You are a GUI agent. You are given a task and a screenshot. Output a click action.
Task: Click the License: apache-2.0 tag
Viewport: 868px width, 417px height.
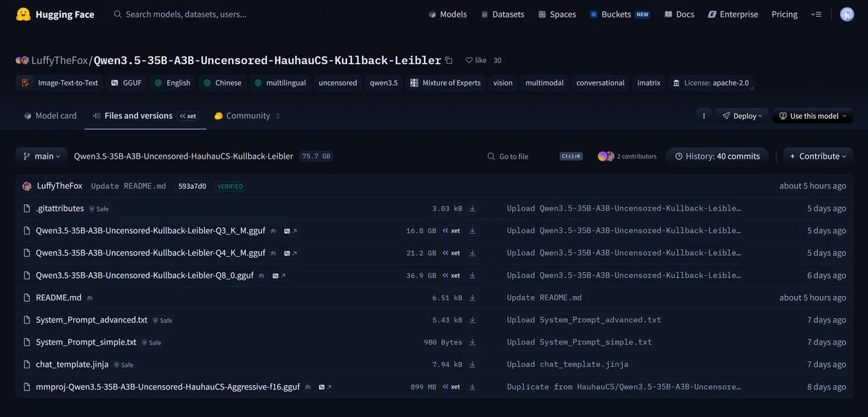[710, 83]
